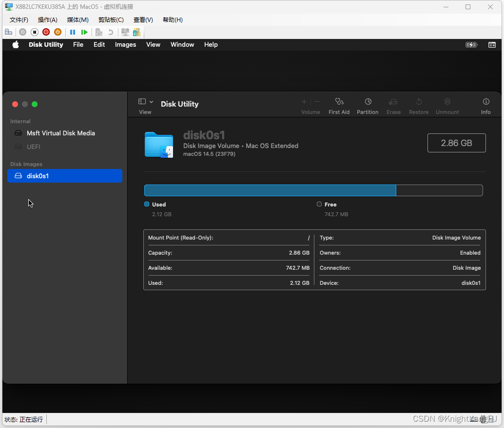This screenshot has width=504, height=428.
Task: Select the UEFI volume in sidebar
Action: point(65,147)
